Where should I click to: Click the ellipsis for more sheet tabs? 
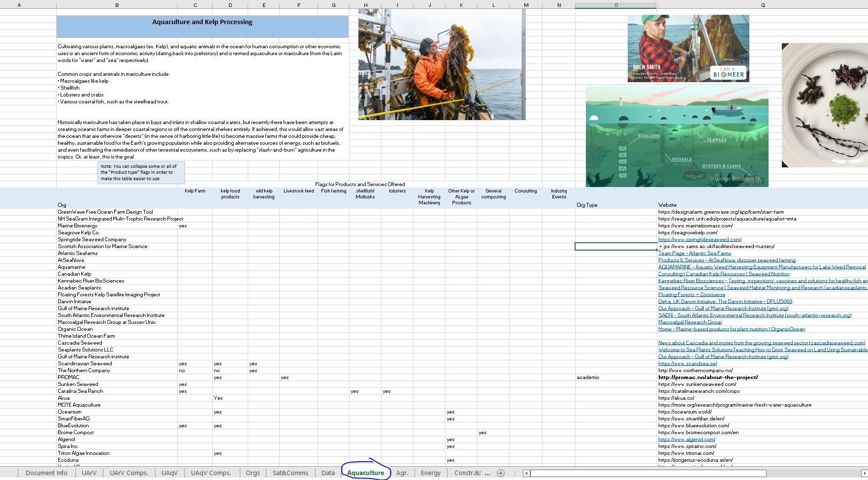click(487, 473)
